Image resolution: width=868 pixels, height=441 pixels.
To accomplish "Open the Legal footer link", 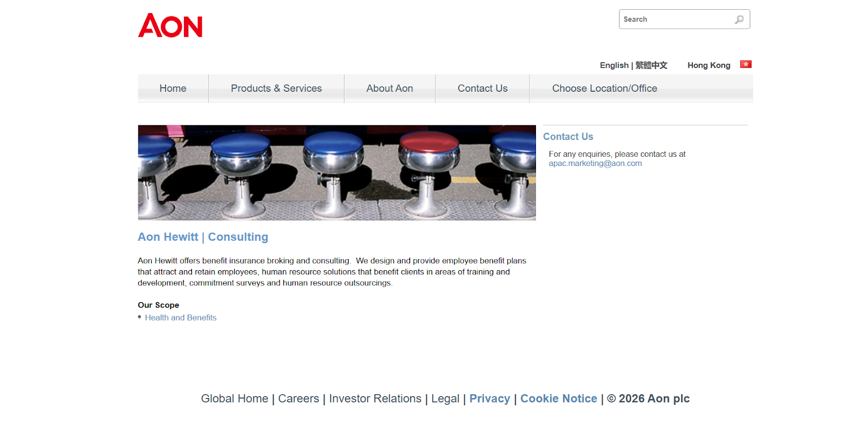I will coord(445,399).
